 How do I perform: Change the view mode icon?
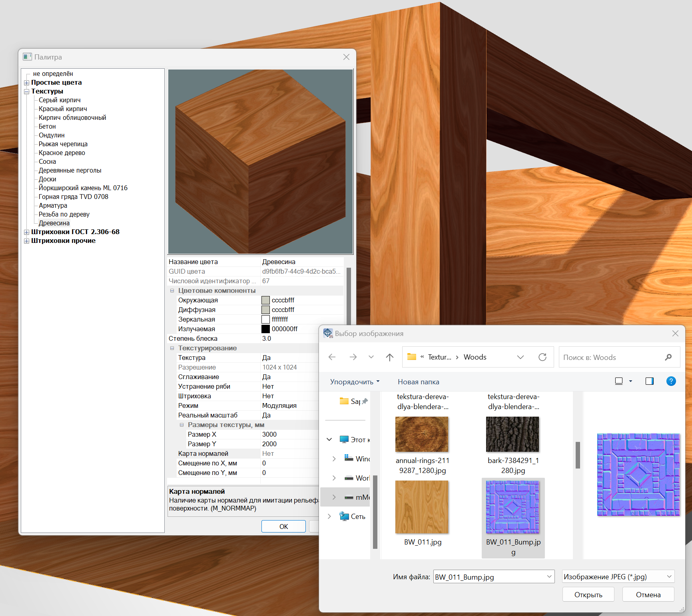click(x=619, y=381)
